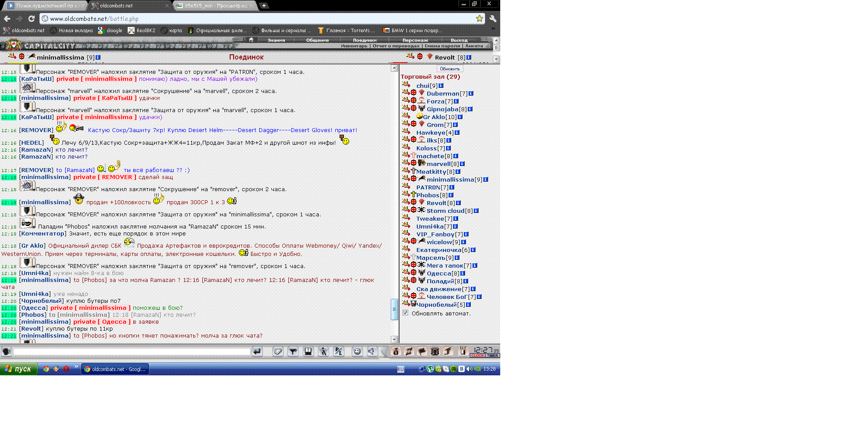Viewport: 868px width, 434px height.
Task: Open the Поединки menu
Action: pos(365,40)
